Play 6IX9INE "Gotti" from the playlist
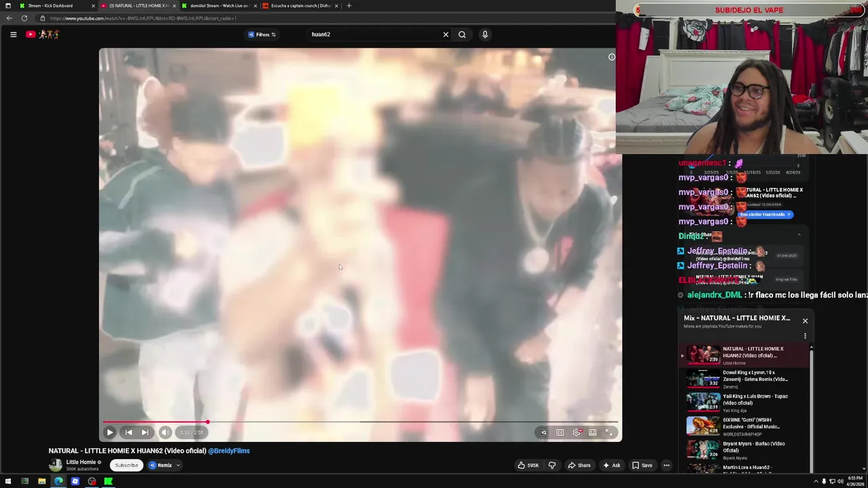Screen dimensions: 868x488 point(744,426)
